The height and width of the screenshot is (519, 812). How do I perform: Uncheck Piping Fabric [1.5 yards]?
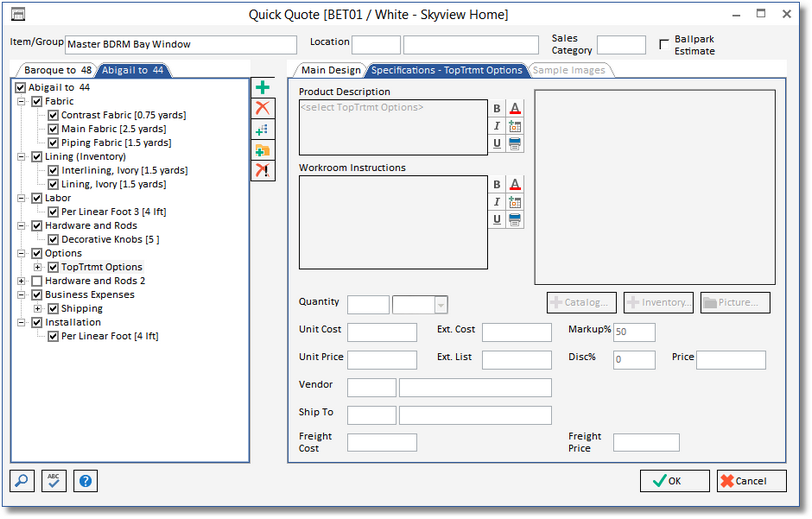[x=53, y=143]
